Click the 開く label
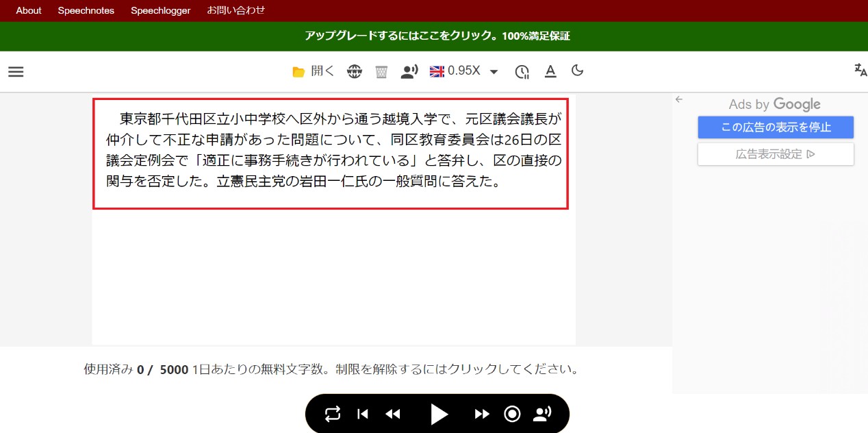Image resolution: width=868 pixels, height=433 pixels. (x=323, y=71)
